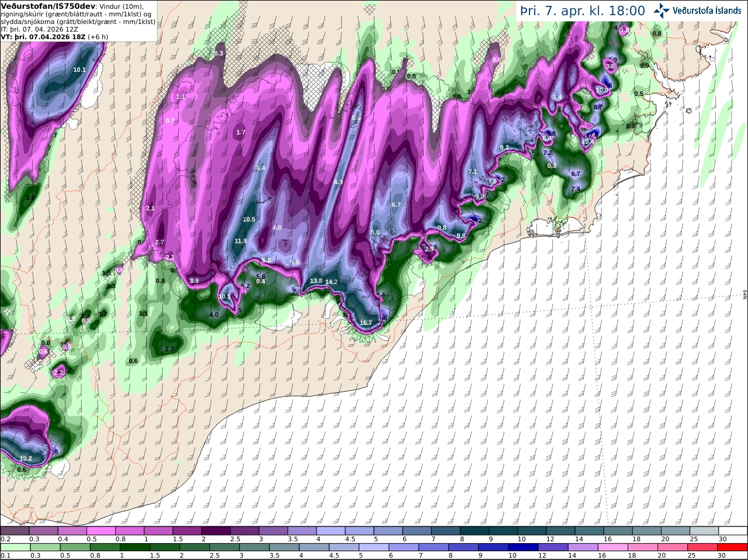Click the 19.2 value near the lower-left coast

26,458
